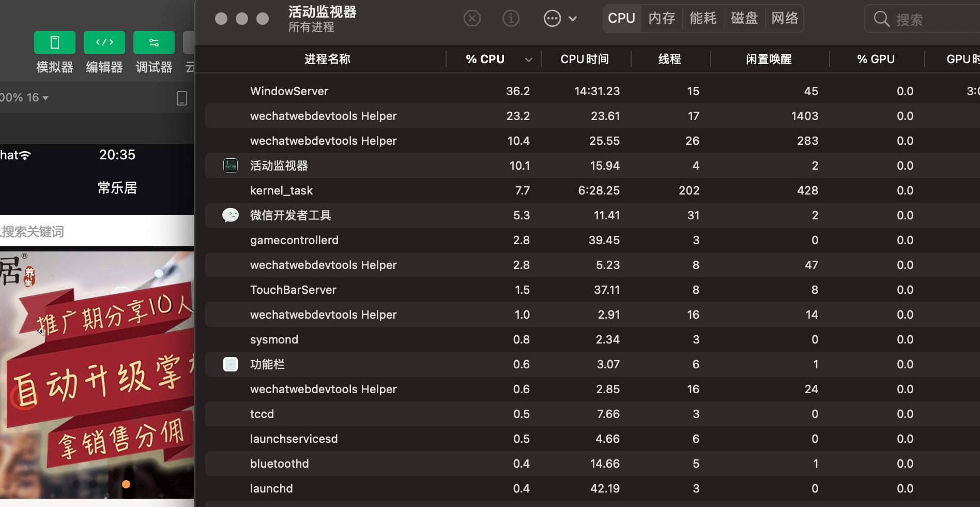Sort by 闲置唤醒 column header
Screen dimensions: 980x507
pos(769,59)
